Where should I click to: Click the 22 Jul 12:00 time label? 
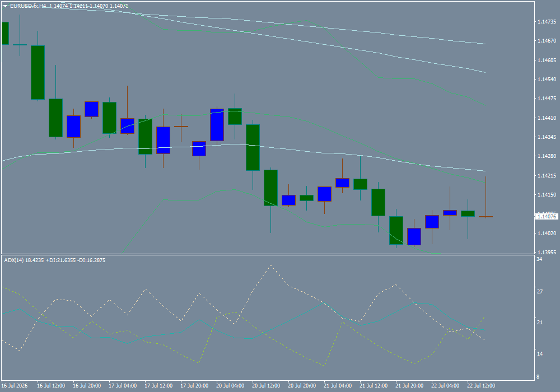(481, 386)
